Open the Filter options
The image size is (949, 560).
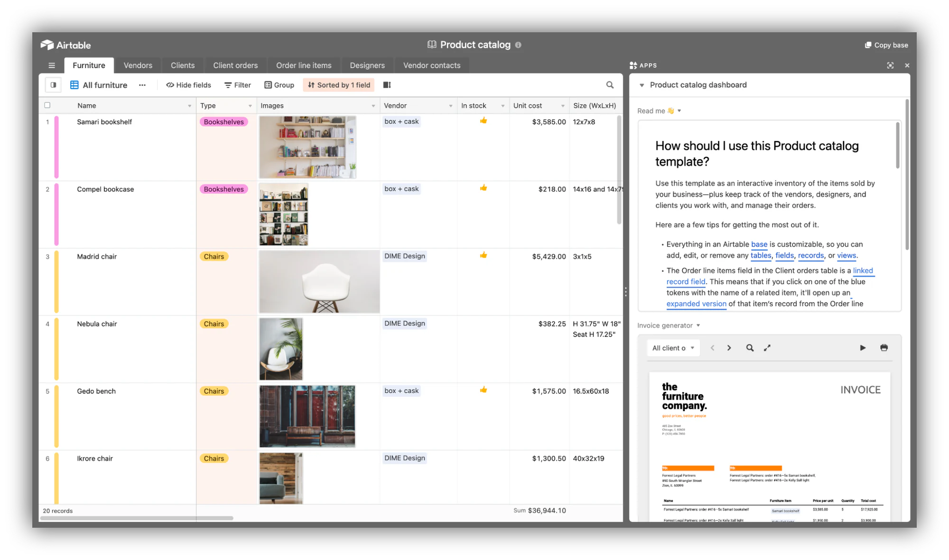pyautogui.click(x=238, y=85)
